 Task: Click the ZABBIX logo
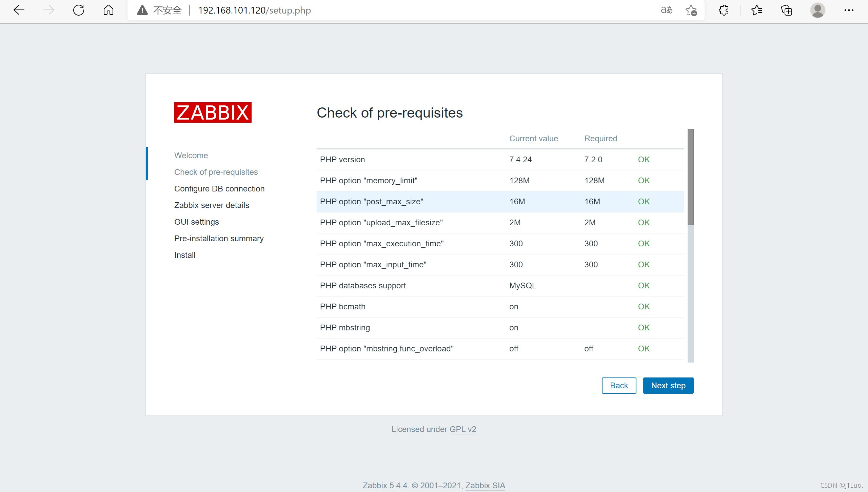pyautogui.click(x=213, y=112)
